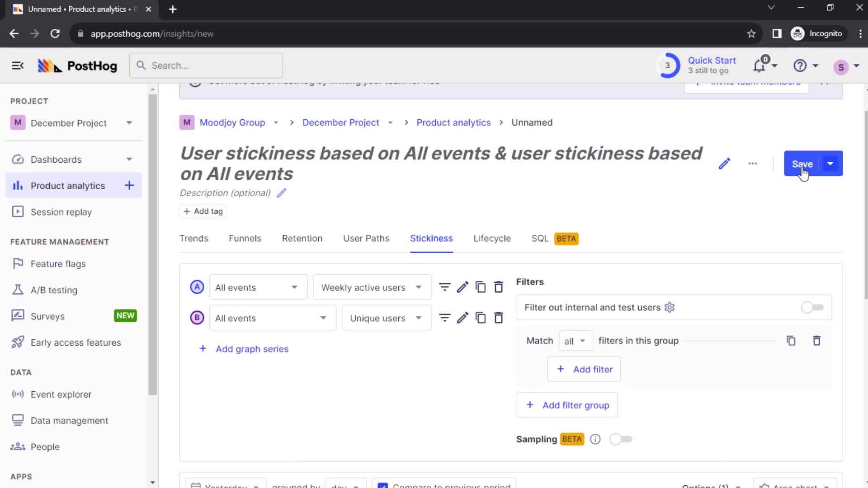Open filters for series B
This screenshot has height=488, width=868.
pos(445,318)
